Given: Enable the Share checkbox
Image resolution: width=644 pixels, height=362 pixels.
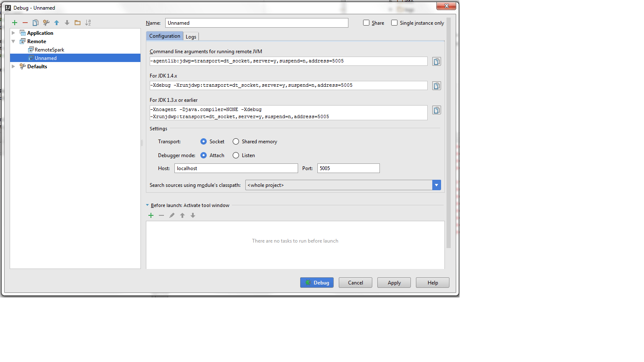Looking at the screenshot, I should point(366,23).
